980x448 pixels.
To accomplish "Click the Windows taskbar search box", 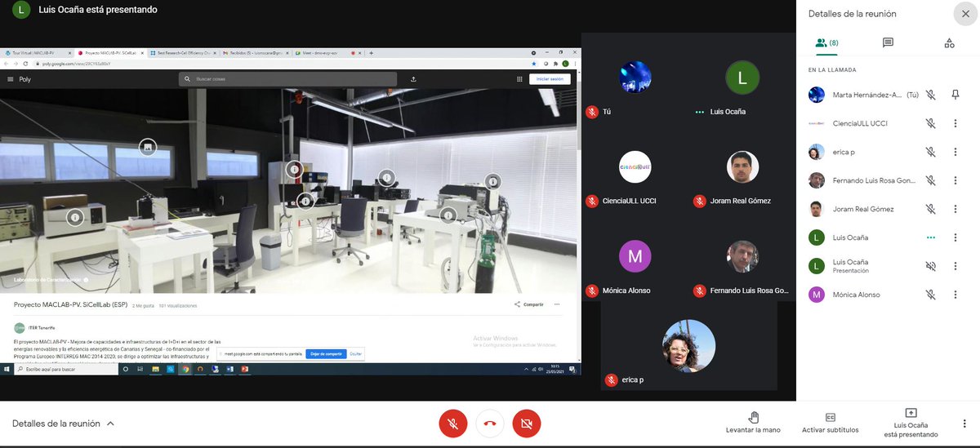I will pos(67,370).
